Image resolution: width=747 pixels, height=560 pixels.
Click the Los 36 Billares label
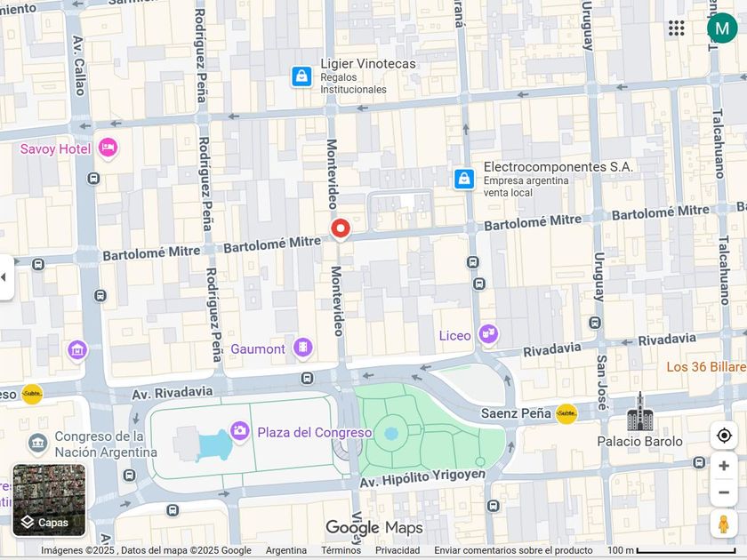pyautogui.click(x=706, y=366)
